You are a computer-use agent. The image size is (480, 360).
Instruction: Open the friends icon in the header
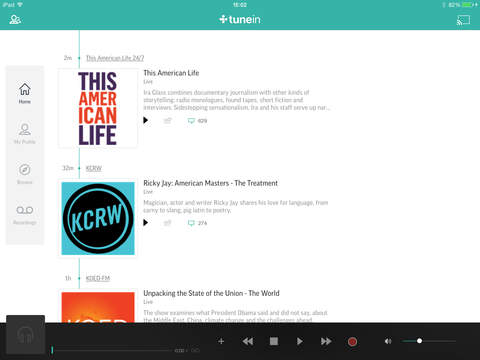pyautogui.click(x=15, y=20)
